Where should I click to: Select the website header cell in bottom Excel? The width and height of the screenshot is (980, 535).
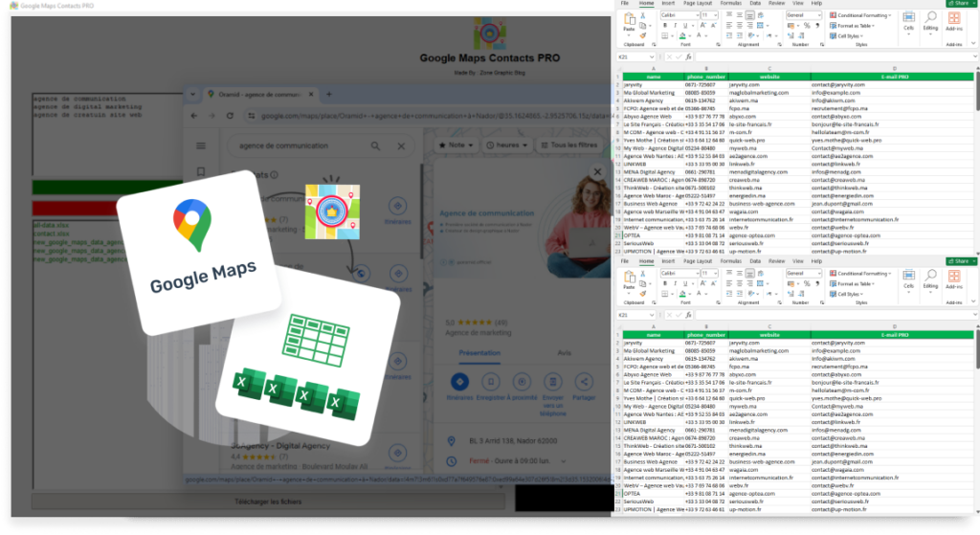[769, 335]
